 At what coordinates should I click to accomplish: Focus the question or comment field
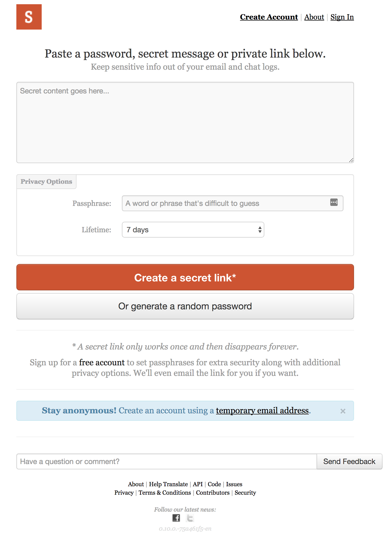[x=167, y=461]
